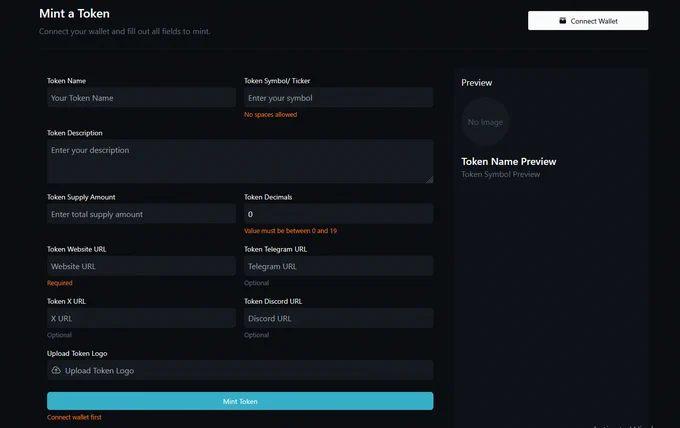Click the Mint Token button

coord(240,401)
